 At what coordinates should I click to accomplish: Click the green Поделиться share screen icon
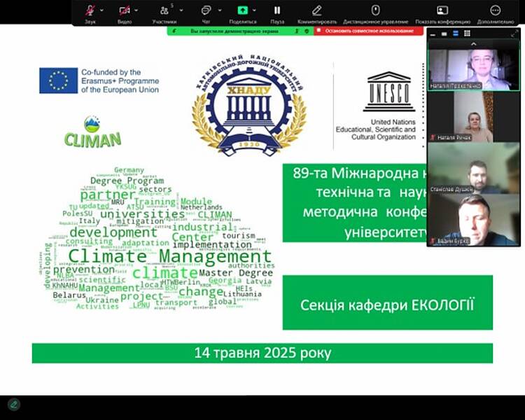[242, 10]
